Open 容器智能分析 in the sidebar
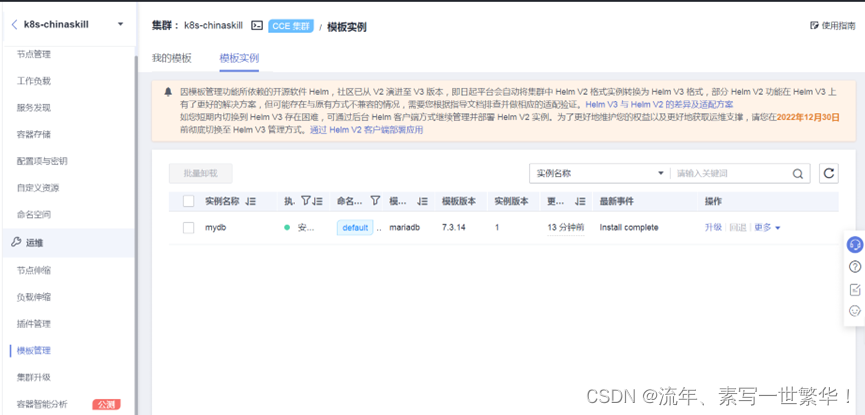The width and height of the screenshot is (865, 415). tap(42, 405)
